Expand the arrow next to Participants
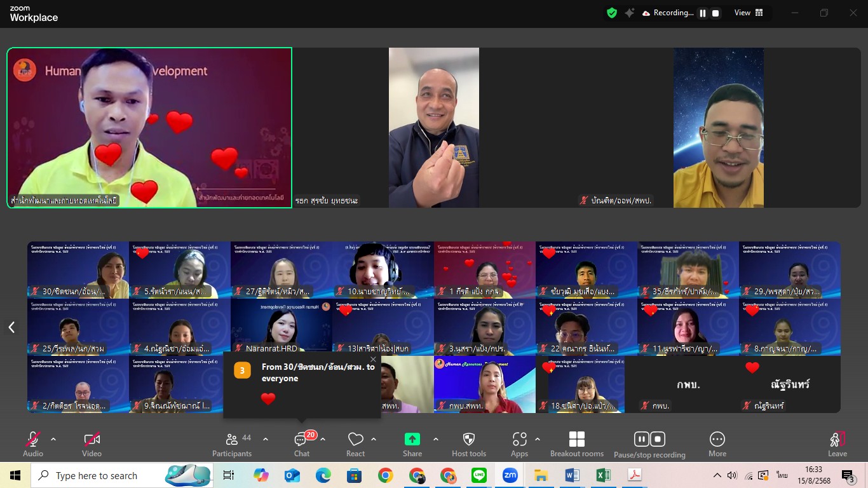This screenshot has width=868, height=488. tap(266, 439)
